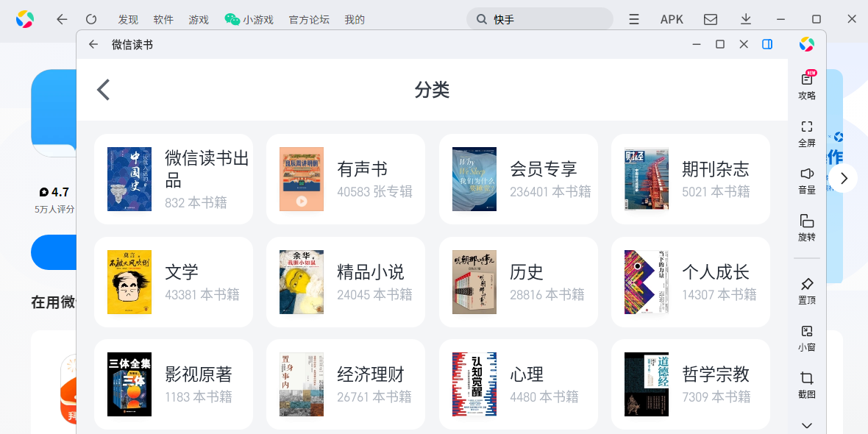This screenshot has width=868, height=434.
Task: Click 40583 张专辑 count text
Action: (x=374, y=191)
